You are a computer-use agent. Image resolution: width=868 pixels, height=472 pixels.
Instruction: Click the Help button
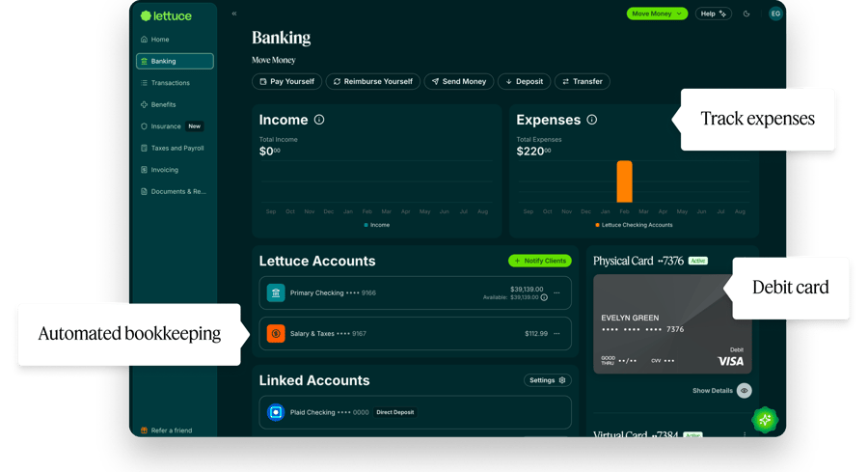(x=714, y=14)
